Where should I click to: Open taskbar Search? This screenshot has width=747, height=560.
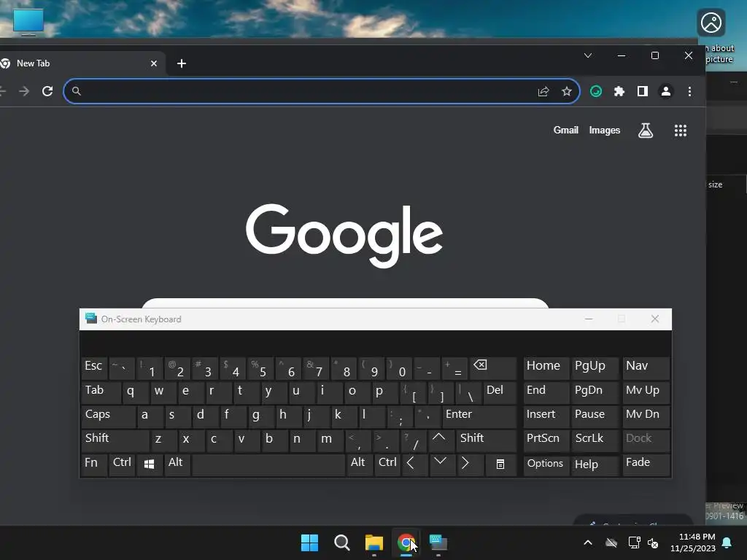tap(341, 542)
